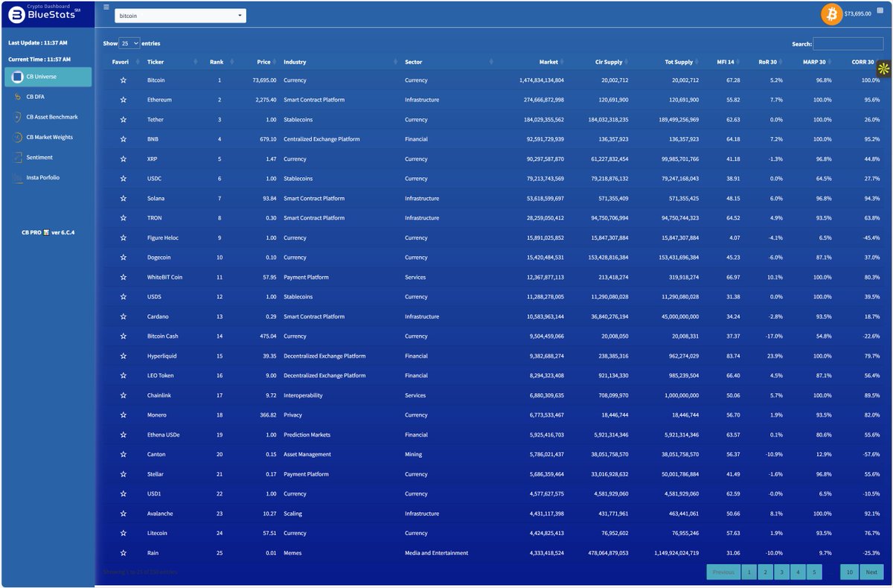893x588 pixels.
Task: Star the Avalanche row
Action: (x=124, y=514)
